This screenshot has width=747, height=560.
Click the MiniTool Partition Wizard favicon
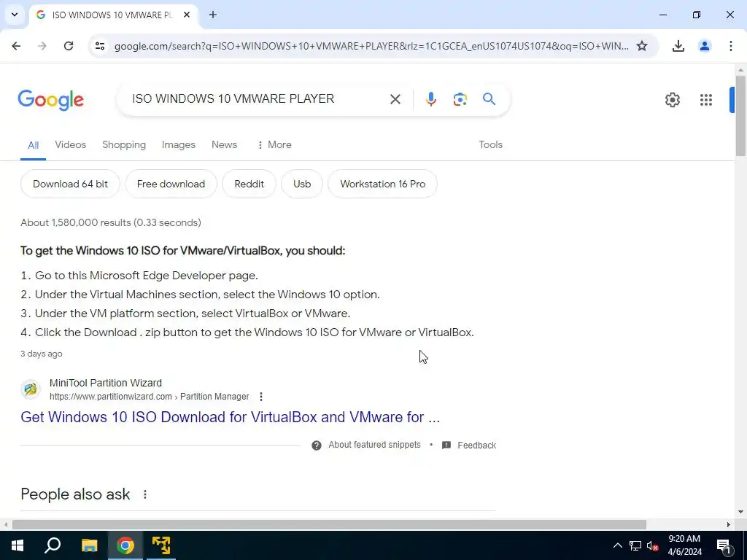pos(31,389)
